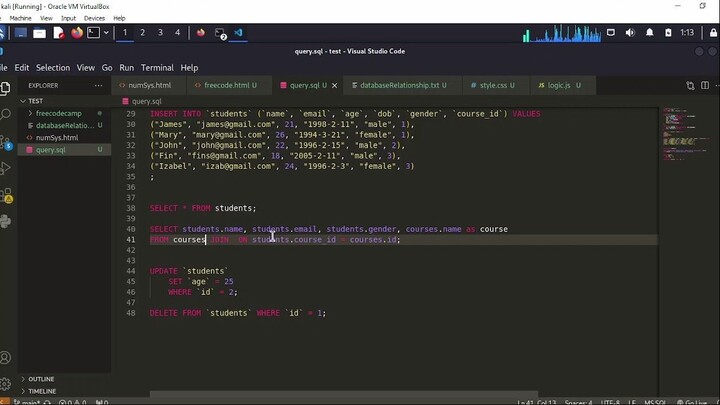This screenshot has width=720, height=405.
Task: Click the panel clock showing 1:13
Action: (687, 33)
